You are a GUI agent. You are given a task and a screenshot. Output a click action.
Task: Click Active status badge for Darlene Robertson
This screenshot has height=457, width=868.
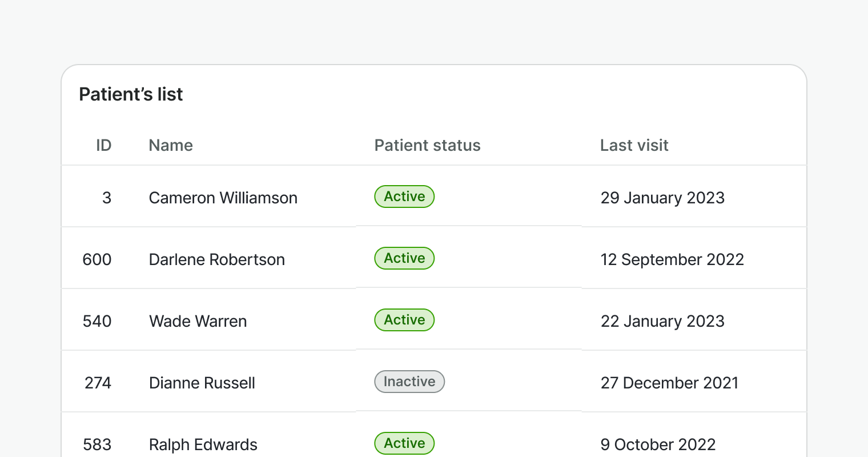tap(404, 258)
